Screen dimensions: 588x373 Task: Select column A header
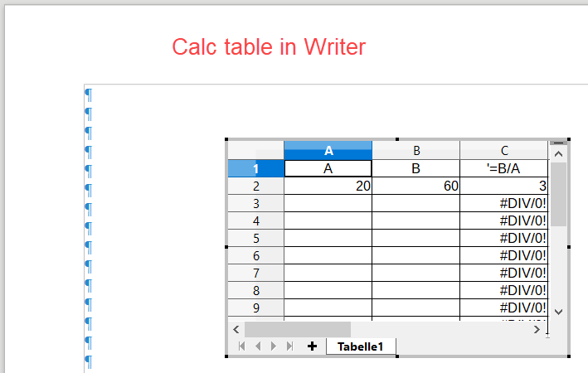coord(328,150)
